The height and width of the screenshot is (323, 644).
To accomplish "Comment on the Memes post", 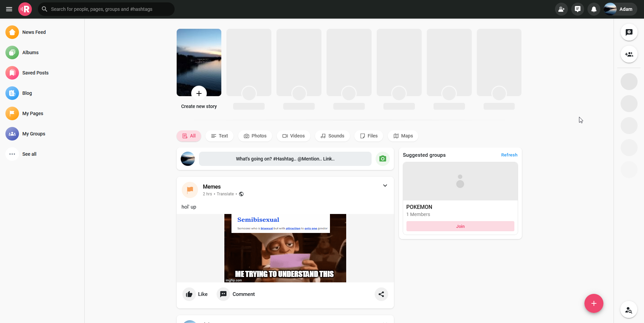I will (x=236, y=294).
